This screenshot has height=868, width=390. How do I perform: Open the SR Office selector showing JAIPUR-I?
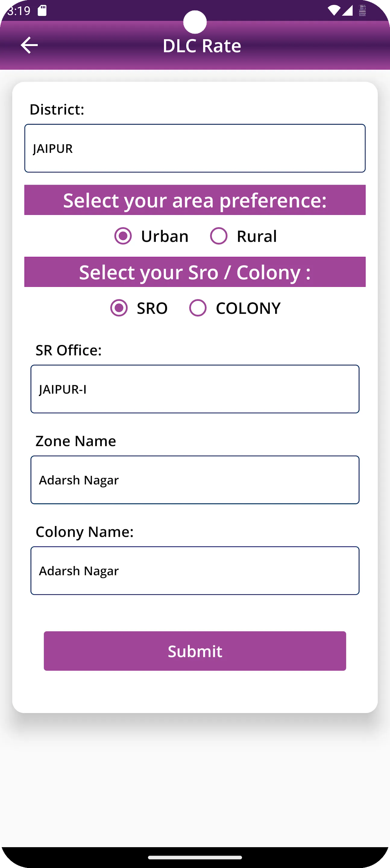[x=195, y=389]
